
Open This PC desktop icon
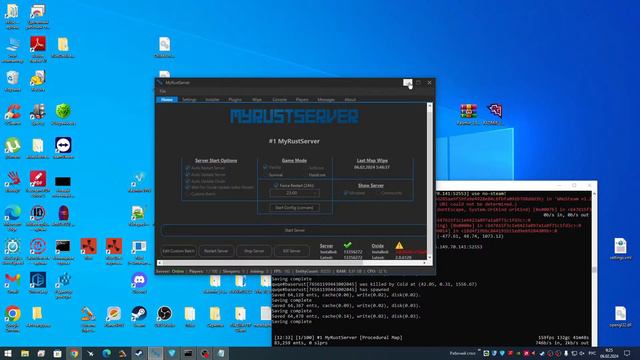pyautogui.click(x=13, y=50)
